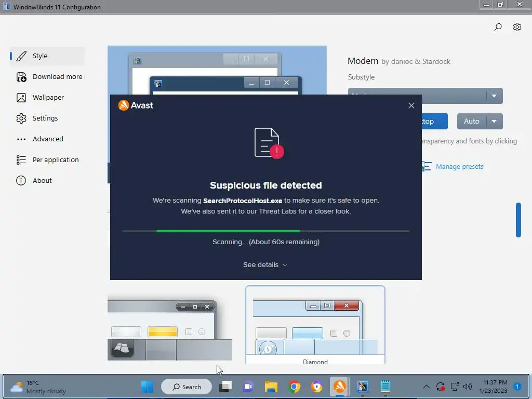Click the Substyle combo box field
The height and width of the screenshot is (399, 532).
[x=425, y=96]
